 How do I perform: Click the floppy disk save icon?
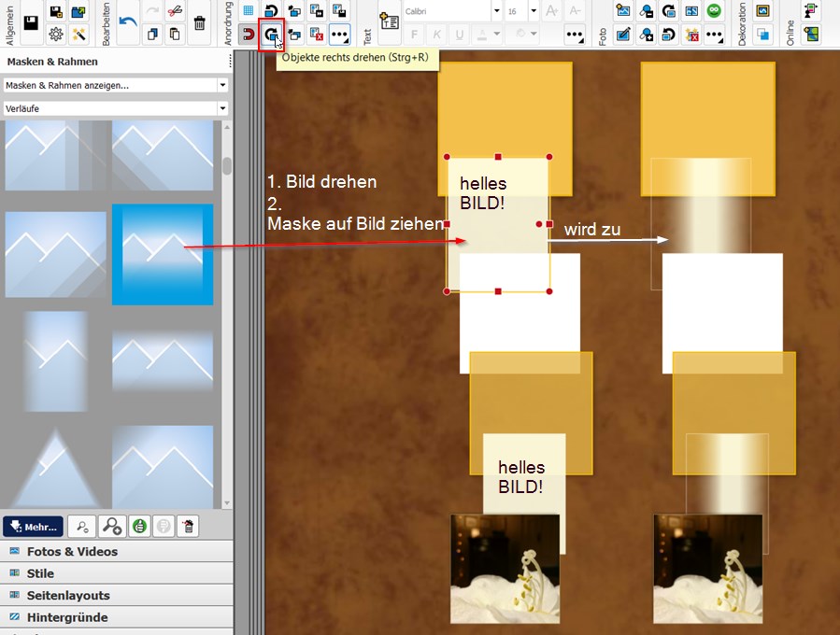point(31,23)
